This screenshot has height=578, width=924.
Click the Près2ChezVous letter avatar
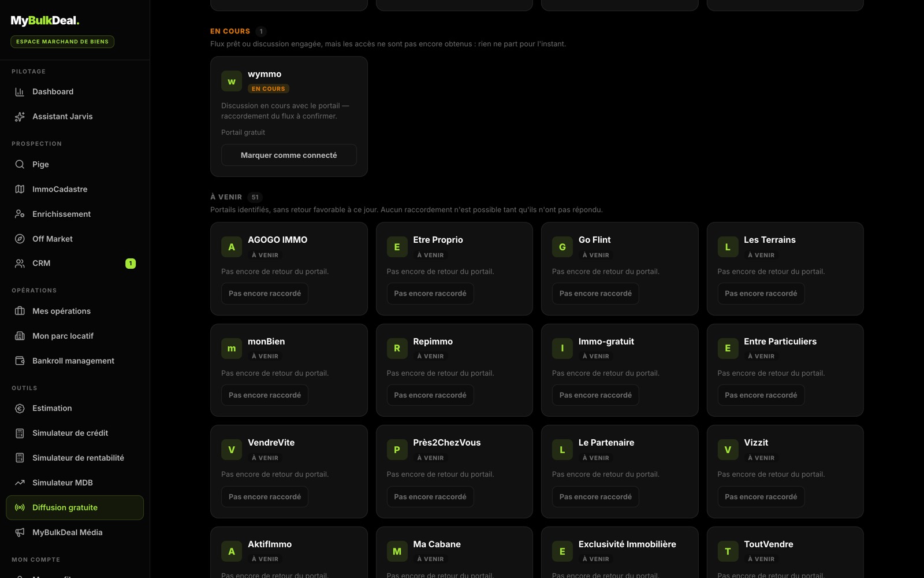coord(397,450)
